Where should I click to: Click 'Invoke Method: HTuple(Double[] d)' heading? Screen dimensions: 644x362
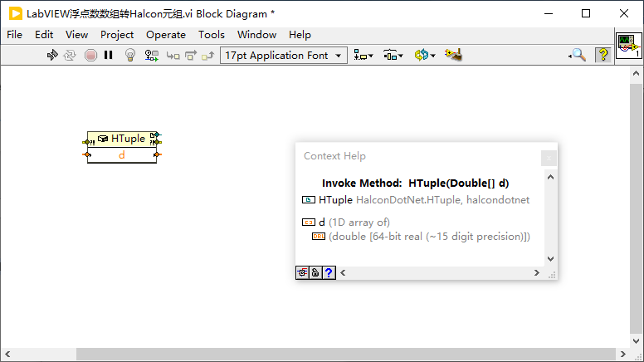point(415,183)
